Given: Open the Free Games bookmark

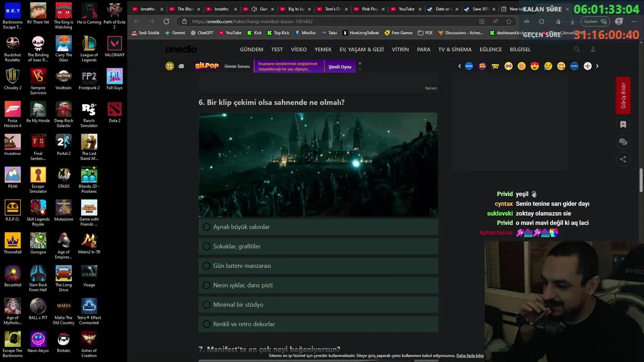Looking at the screenshot, I should pos(398,33).
